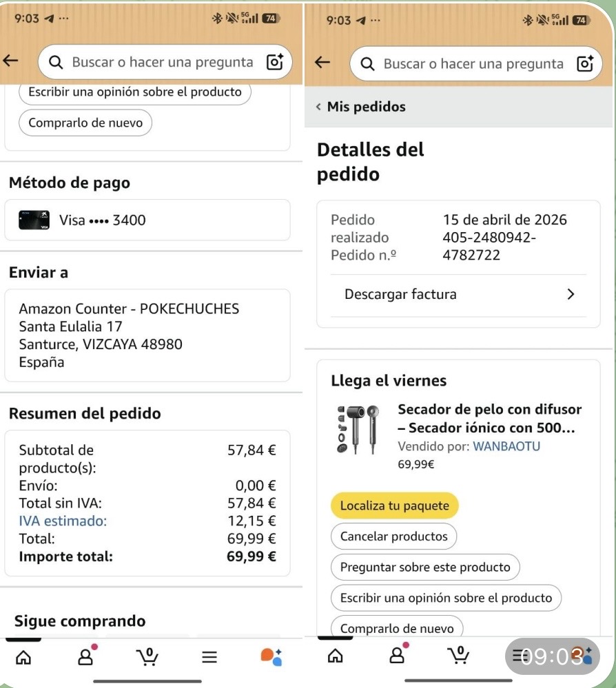Open the cart on the Detalles del pedido screen
This screenshot has height=688, width=616.
tap(459, 655)
